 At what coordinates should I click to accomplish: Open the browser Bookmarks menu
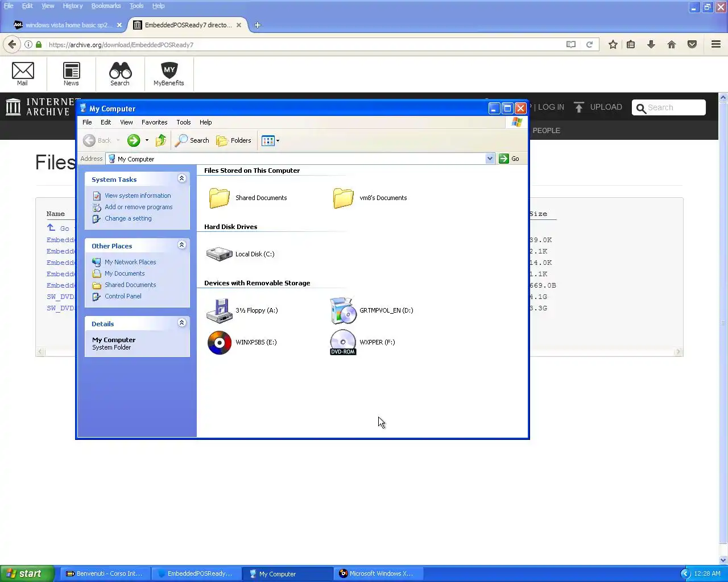tap(106, 6)
